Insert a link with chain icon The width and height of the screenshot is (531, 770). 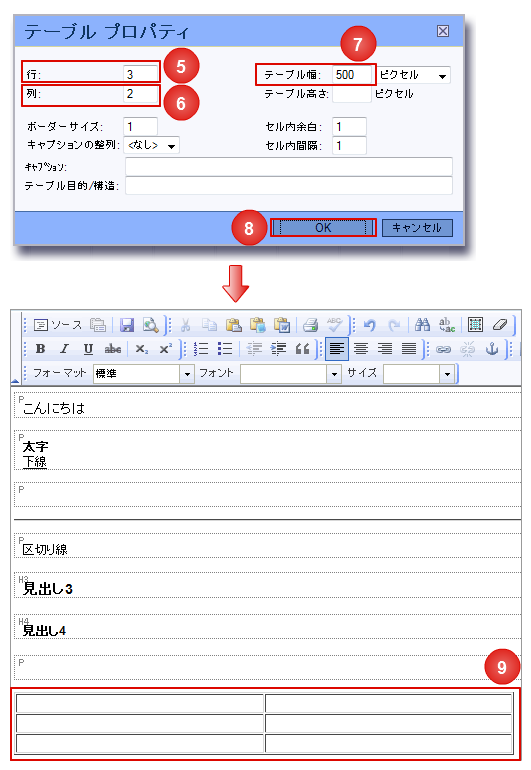(443, 349)
